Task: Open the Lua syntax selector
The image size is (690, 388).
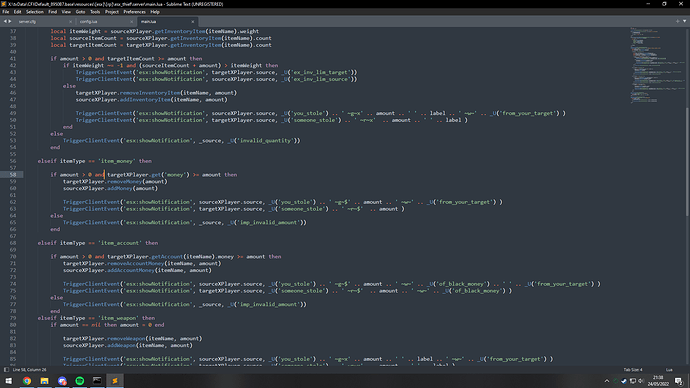Action: (x=669, y=370)
